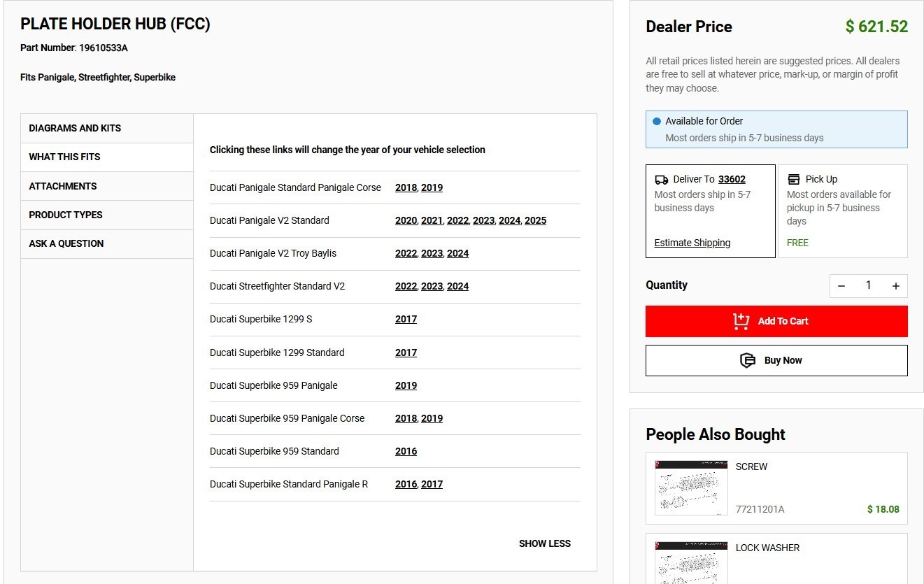Open the LOCK WASHER product title

click(x=767, y=548)
